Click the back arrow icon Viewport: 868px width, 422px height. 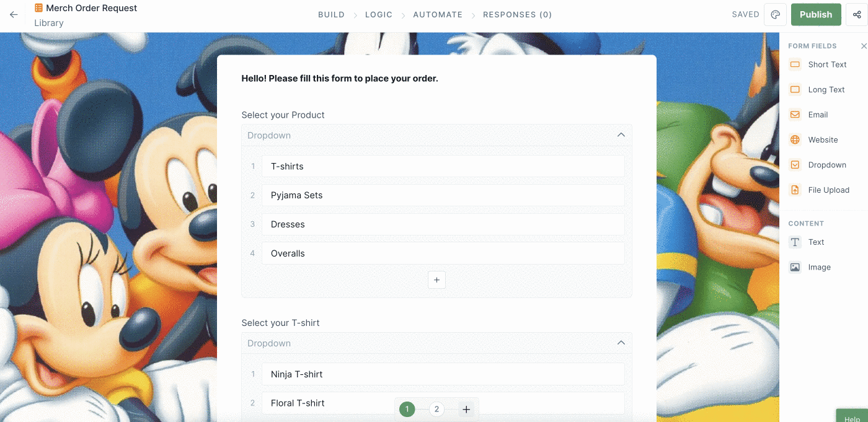click(x=14, y=15)
